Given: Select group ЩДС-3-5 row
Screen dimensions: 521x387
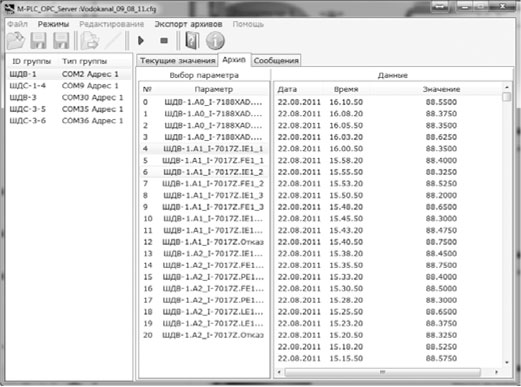Looking at the screenshot, I should click(69, 109).
